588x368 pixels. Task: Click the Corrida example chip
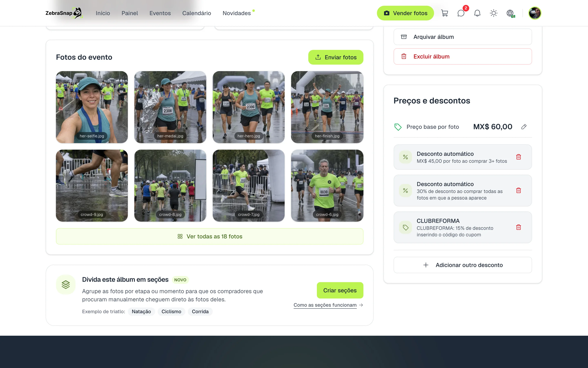(x=200, y=312)
